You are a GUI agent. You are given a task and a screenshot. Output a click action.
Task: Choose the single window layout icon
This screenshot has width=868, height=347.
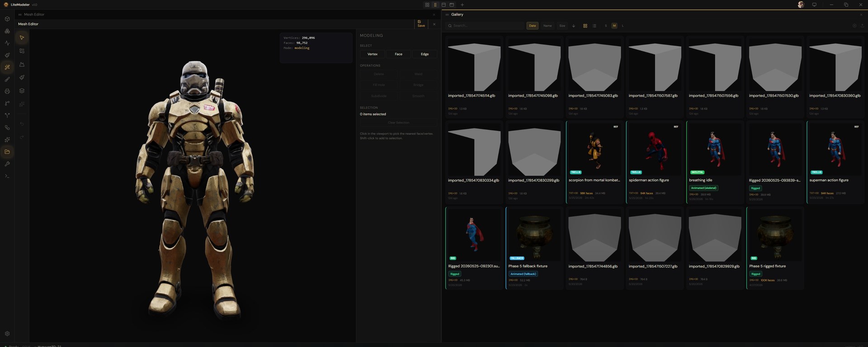(x=452, y=5)
